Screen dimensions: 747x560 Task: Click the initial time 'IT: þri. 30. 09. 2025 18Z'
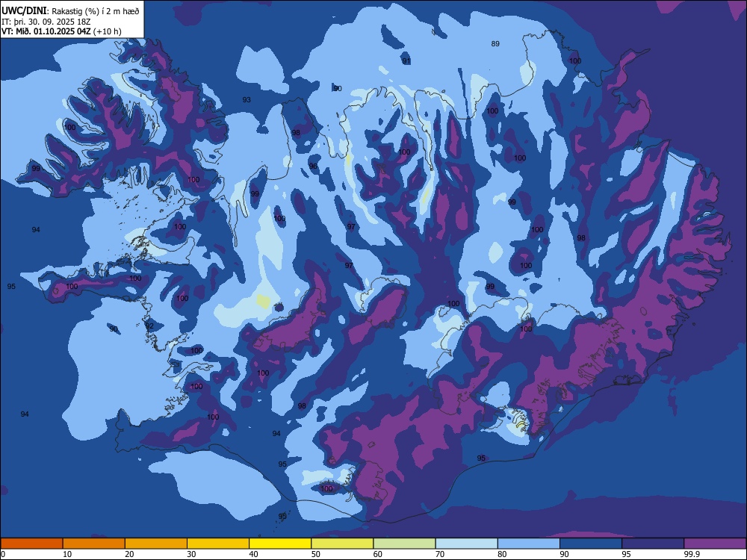coord(46,22)
